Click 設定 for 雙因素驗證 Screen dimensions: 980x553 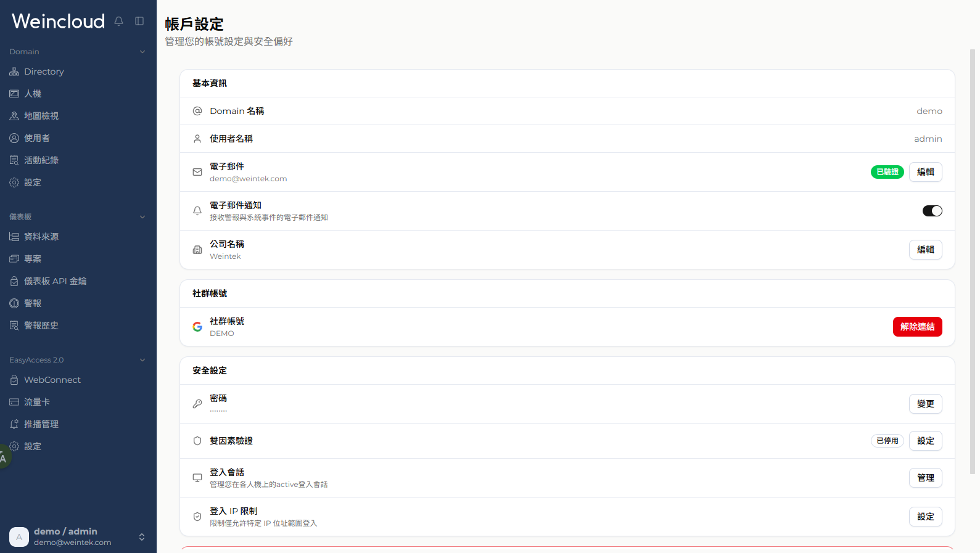(x=925, y=441)
